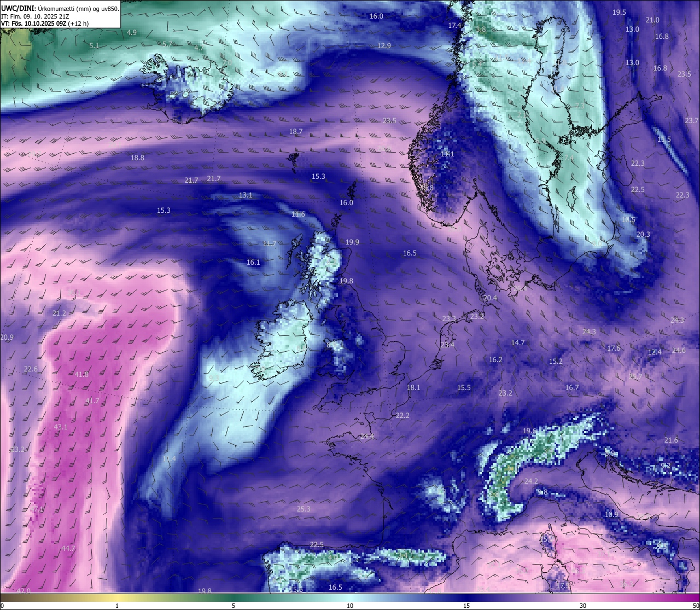Image resolution: width=700 pixels, height=610 pixels.
Task: Click the colorbar tick labeled 50
Action: [x=696, y=606]
